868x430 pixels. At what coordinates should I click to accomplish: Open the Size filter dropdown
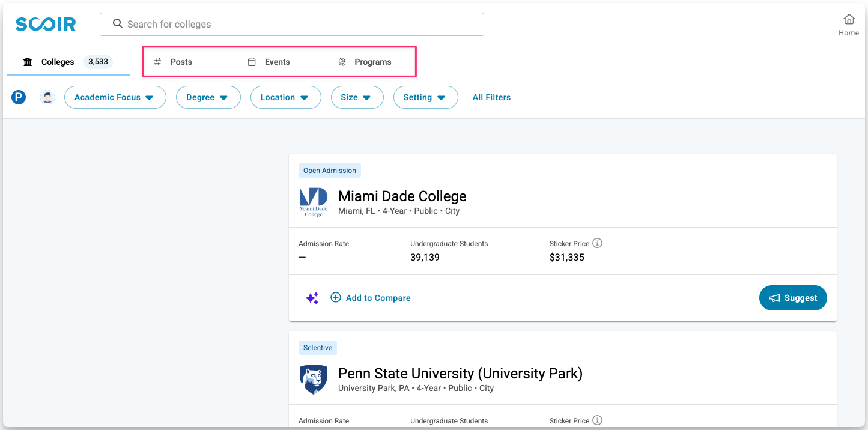coord(357,97)
